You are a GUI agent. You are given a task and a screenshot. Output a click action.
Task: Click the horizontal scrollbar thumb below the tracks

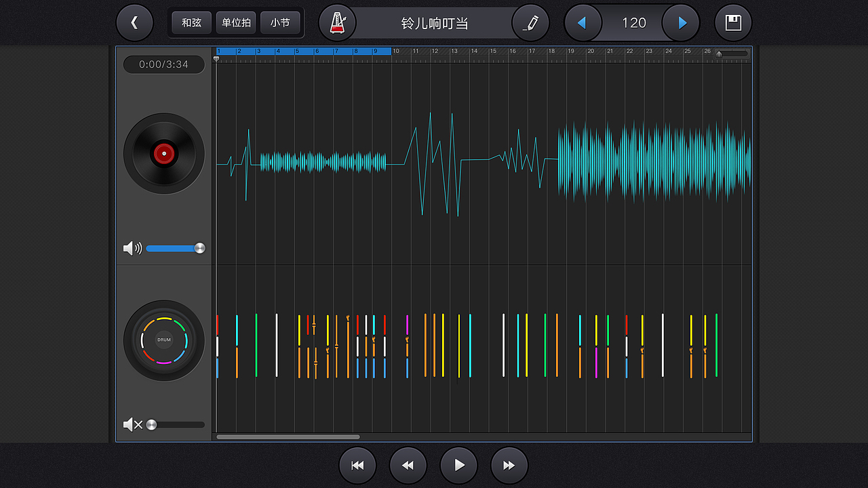288,437
